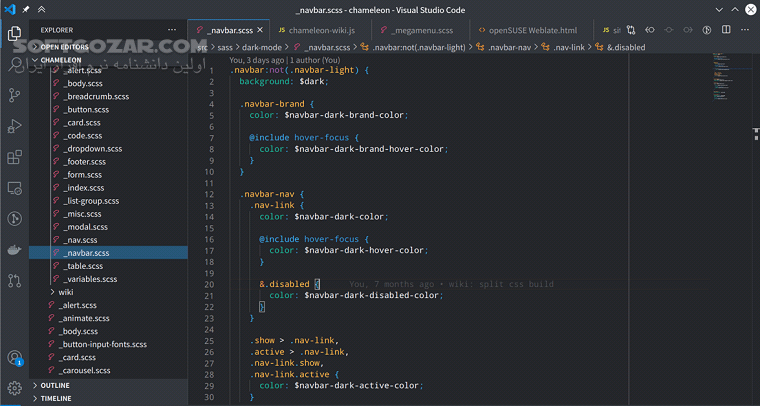Open the Source Control view
Screen dimensions: 760x406
[15, 95]
